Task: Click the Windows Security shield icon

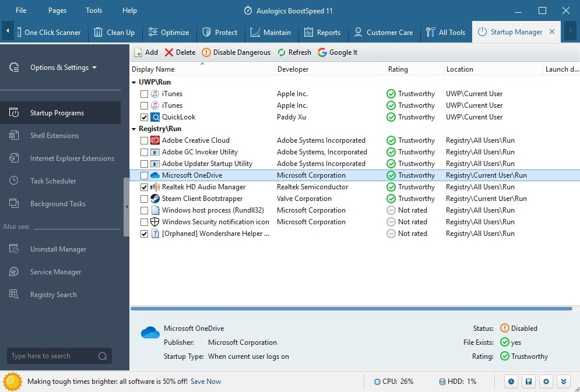Action: (x=155, y=222)
